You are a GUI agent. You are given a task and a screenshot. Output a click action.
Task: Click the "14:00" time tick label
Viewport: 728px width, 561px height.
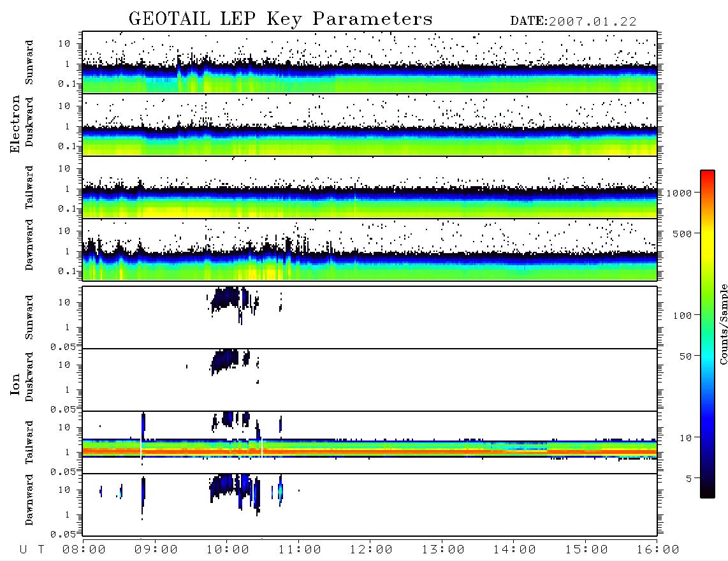[x=514, y=550]
